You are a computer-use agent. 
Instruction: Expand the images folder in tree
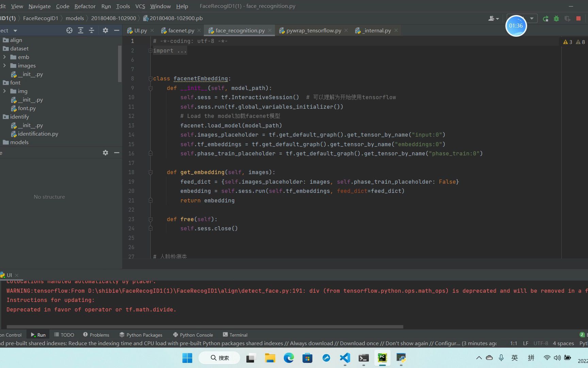tap(4, 65)
